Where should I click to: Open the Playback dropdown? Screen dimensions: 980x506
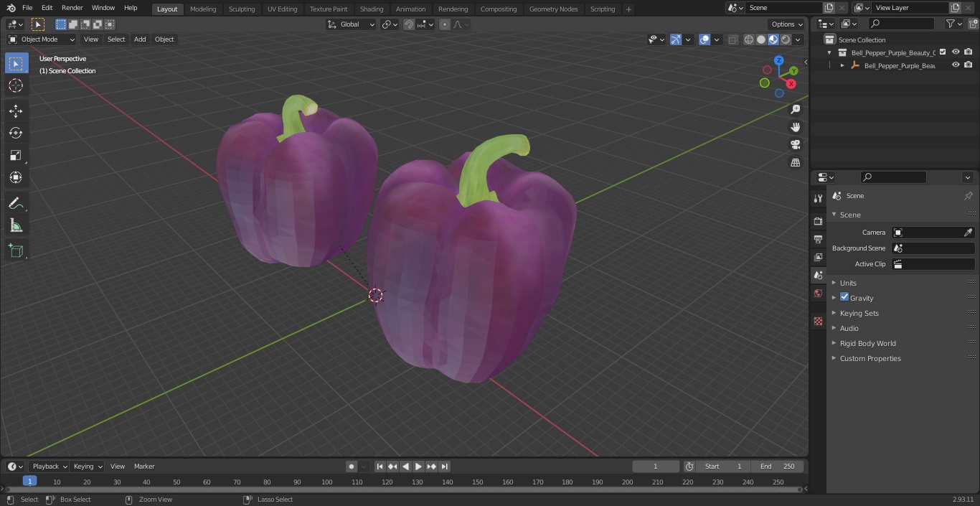pyautogui.click(x=50, y=467)
